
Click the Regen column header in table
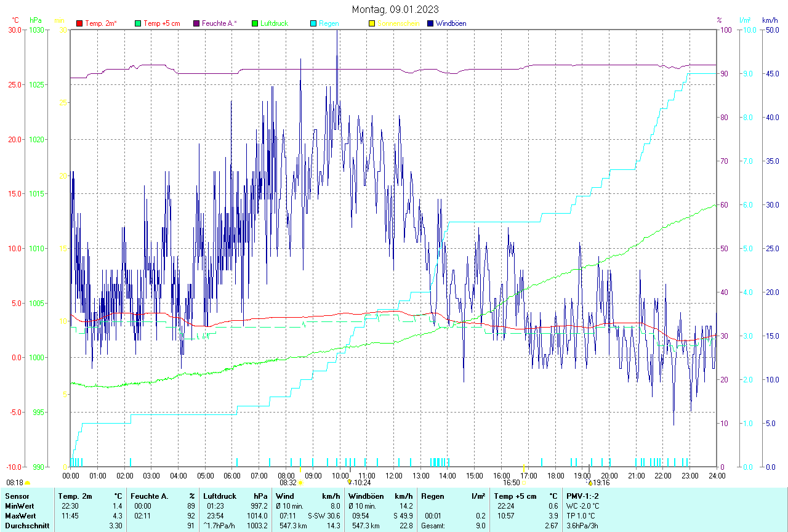[x=432, y=496]
